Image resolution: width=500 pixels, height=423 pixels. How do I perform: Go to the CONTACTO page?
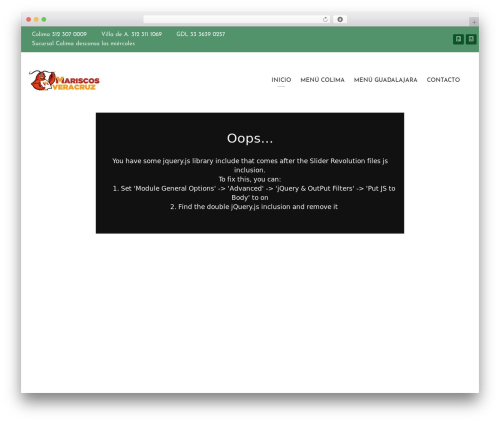pos(443,80)
